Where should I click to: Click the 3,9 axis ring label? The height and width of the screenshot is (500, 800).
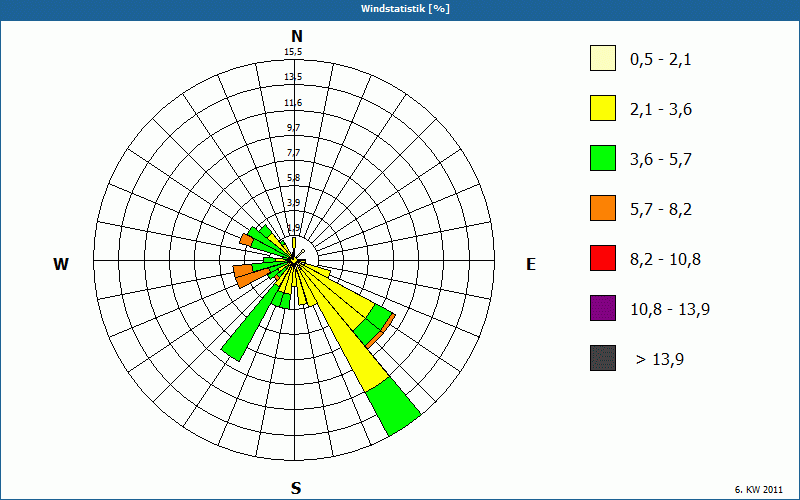click(293, 203)
